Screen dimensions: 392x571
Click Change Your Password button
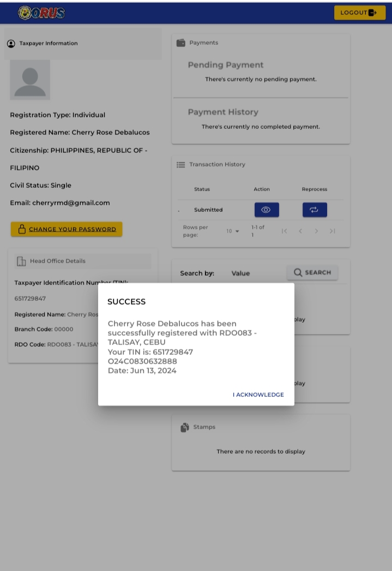point(67,229)
